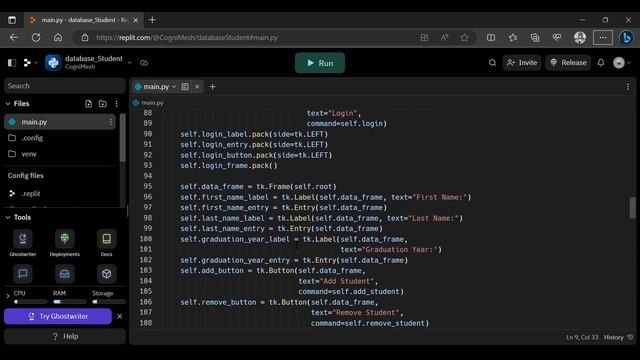Select the main.py editor tab
Viewport: 640px width, 360px height.
[x=156, y=87]
